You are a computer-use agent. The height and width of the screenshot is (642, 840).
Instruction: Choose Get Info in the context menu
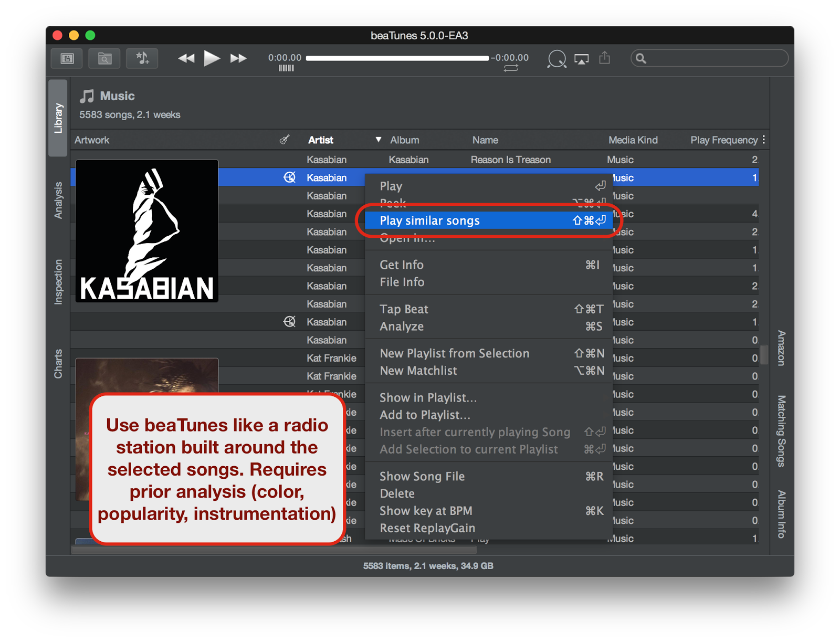click(x=488, y=265)
